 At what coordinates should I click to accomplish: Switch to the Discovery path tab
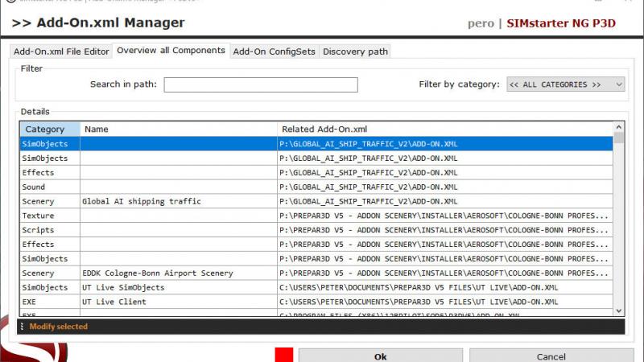pyautogui.click(x=355, y=51)
